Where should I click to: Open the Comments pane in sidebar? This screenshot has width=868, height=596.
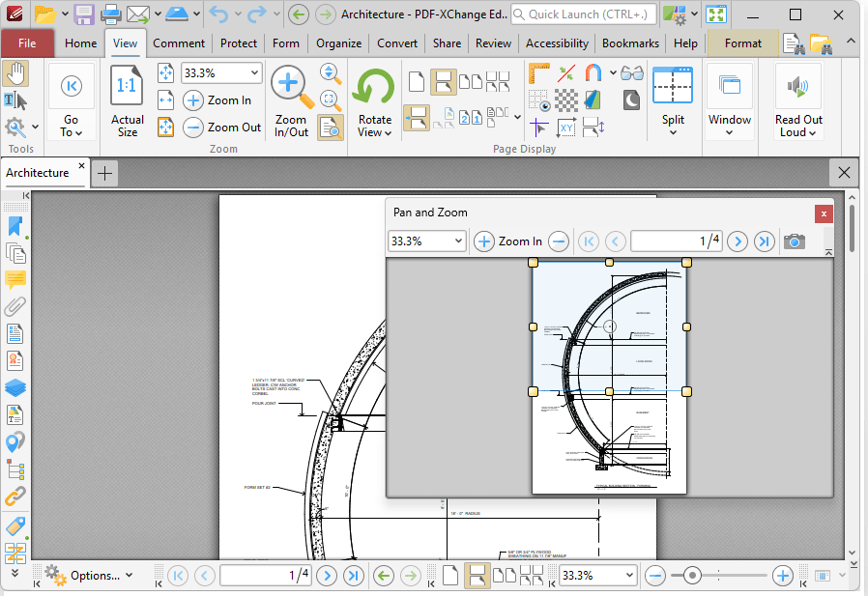pyautogui.click(x=15, y=280)
